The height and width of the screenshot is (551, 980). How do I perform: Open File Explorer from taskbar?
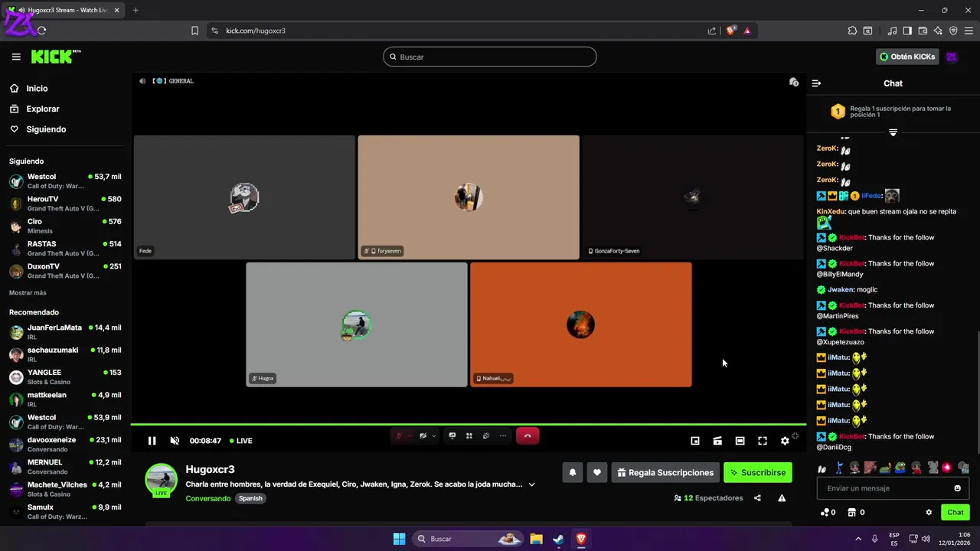(x=536, y=539)
